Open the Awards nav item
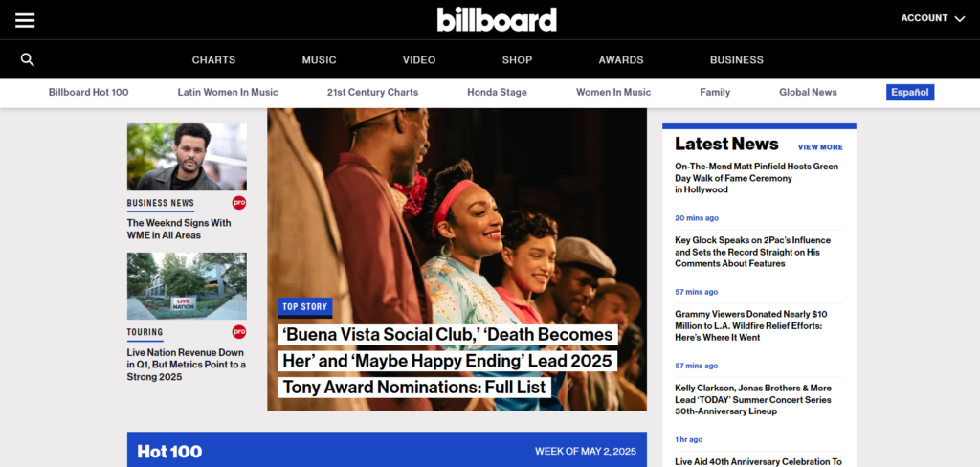Viewport: 980px width, 467px height. click(620, 60)
